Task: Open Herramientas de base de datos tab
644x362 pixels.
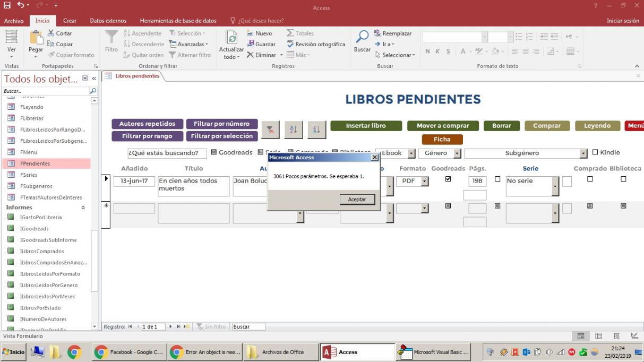Action: tap(178, 21)
